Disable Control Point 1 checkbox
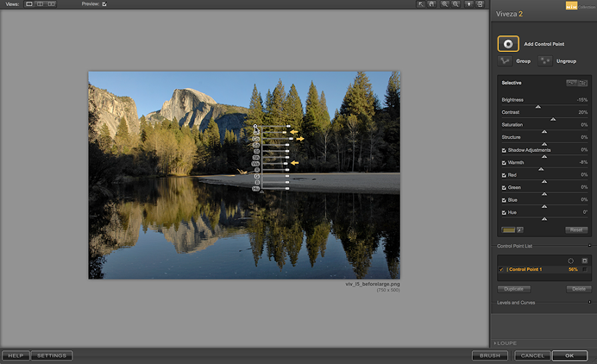This screenshot has width=597, height=364. 502,269
